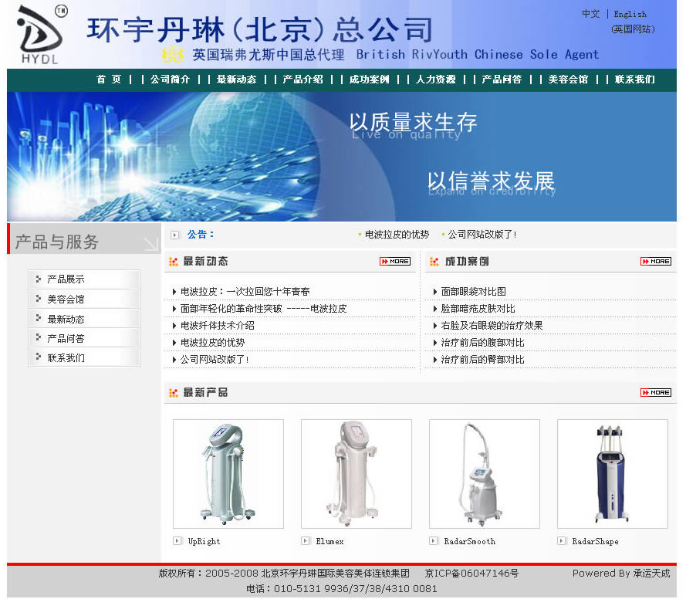Open 产品问答 sidebar item
The width and height of the screenshot is (686, 616).
point(66,339)
